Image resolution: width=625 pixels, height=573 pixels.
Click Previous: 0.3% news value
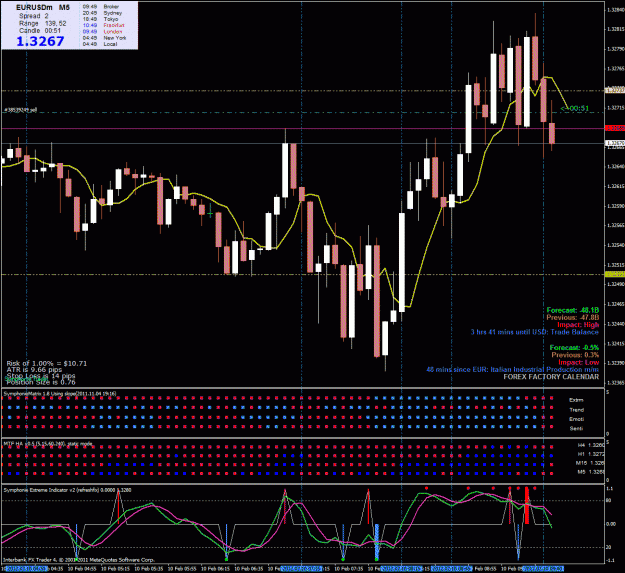point(575,355)
